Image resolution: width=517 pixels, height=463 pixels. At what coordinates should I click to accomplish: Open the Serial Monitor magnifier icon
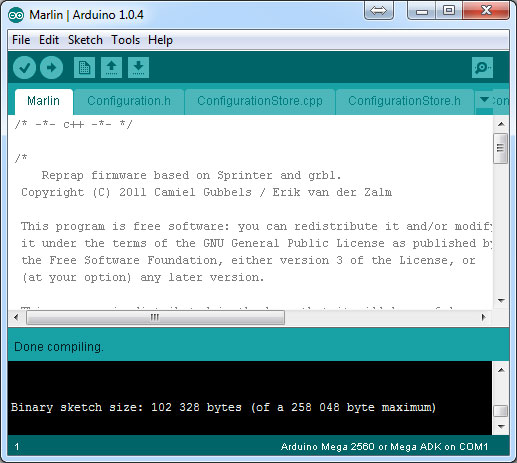(482, 68)
